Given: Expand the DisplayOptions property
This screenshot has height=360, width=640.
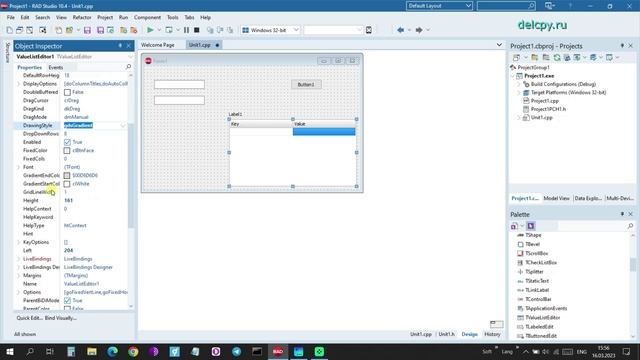Looking at the screenshot, I should pyautogui.click(x=18, y=84).
